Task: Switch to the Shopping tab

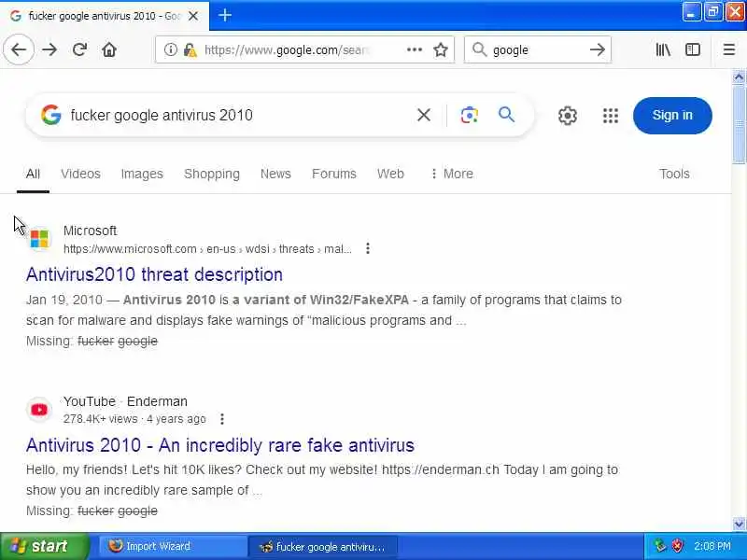Action: [x=212, y=174]
